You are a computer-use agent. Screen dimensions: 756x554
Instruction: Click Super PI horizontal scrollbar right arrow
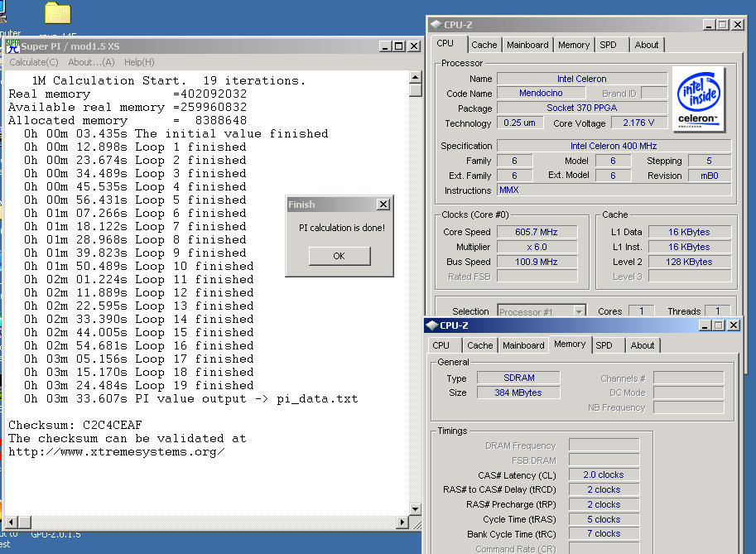pyautogui.click(x=402, y=523)
